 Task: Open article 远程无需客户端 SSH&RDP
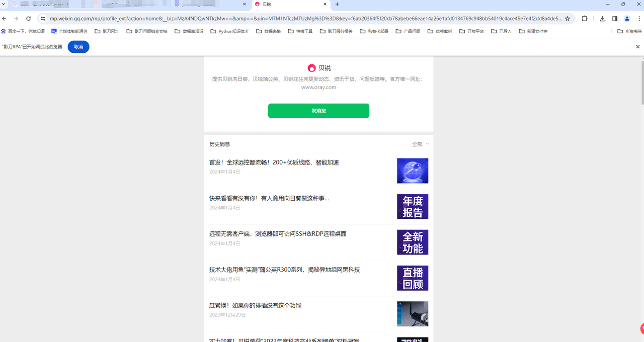[x=278, y=234]
